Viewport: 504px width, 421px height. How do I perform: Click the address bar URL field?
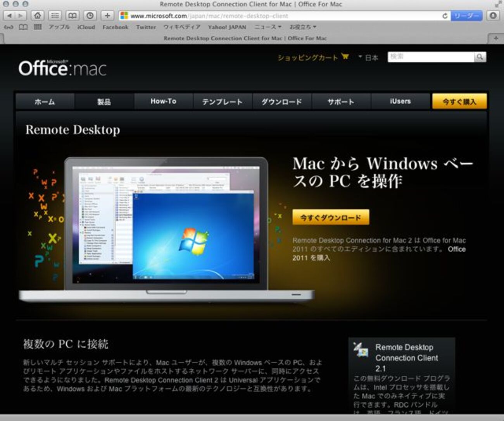tap(285, 16)
